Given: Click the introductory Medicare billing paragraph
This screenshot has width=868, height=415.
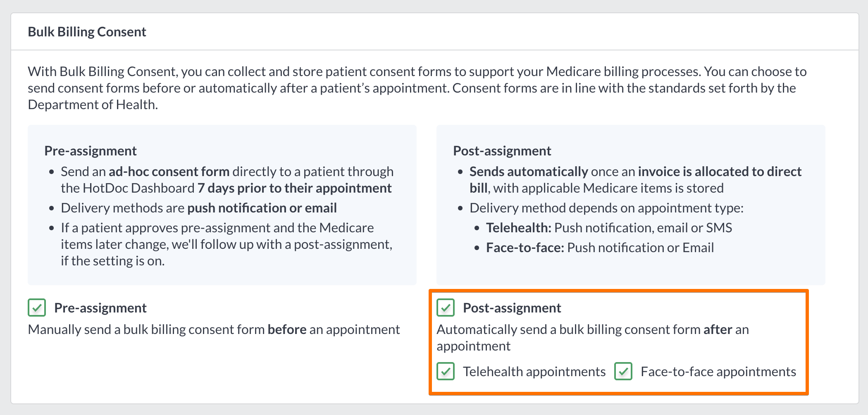Looking at the screenshot, I should [x=417, y=88].
